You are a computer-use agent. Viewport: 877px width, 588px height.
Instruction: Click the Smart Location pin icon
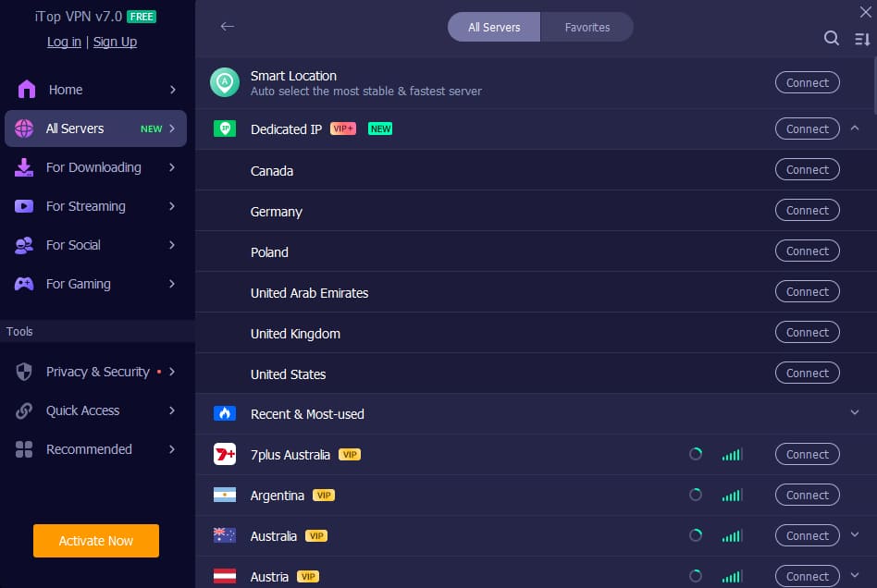[224, 82]
